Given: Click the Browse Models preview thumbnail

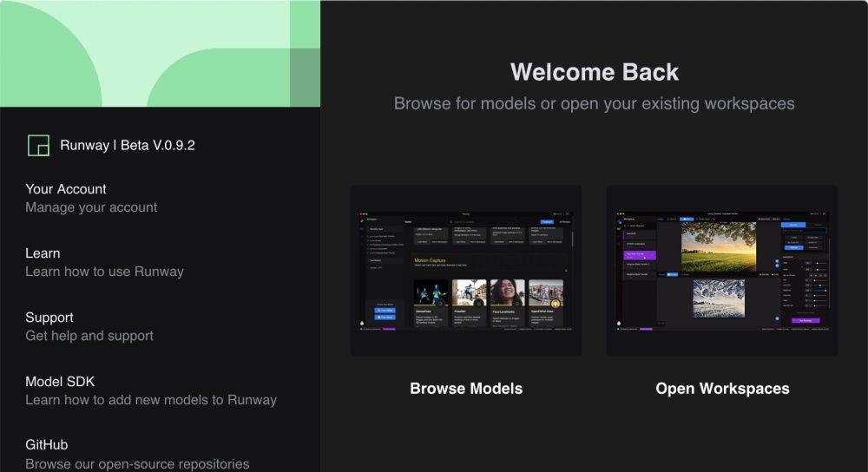Looking at the screenshot, I should pos(466,271).
